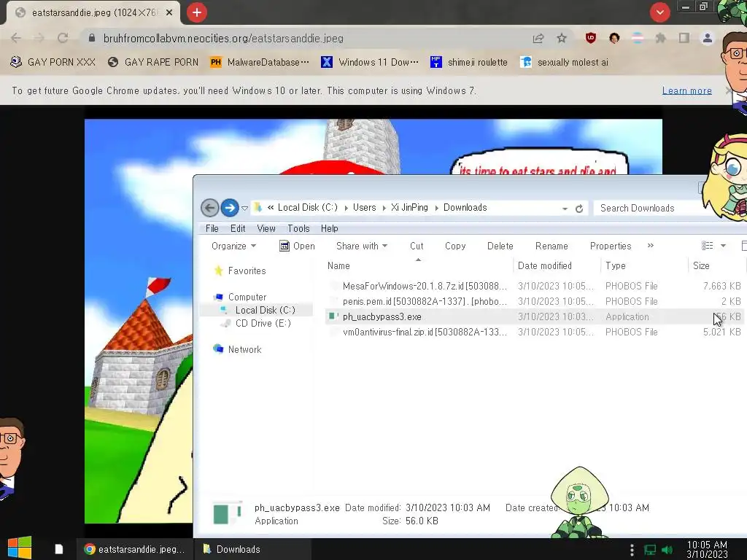This screenshot has width=747, height=560.
Task: Open a new Chrome tab with the plus button
Action: tap(196, 13)
